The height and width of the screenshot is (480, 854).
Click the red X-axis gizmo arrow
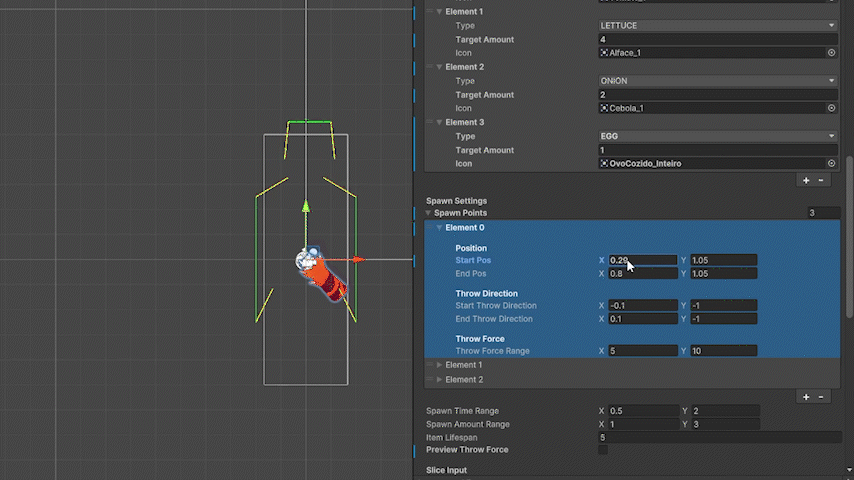click(x=358, y=260)
